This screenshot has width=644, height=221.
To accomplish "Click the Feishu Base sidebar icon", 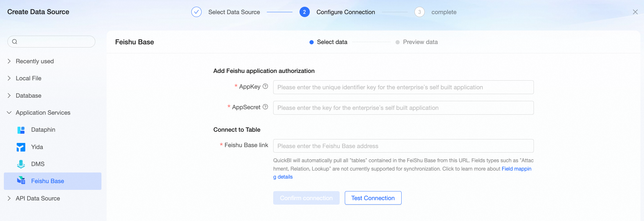I will click(x=21, y=181).
